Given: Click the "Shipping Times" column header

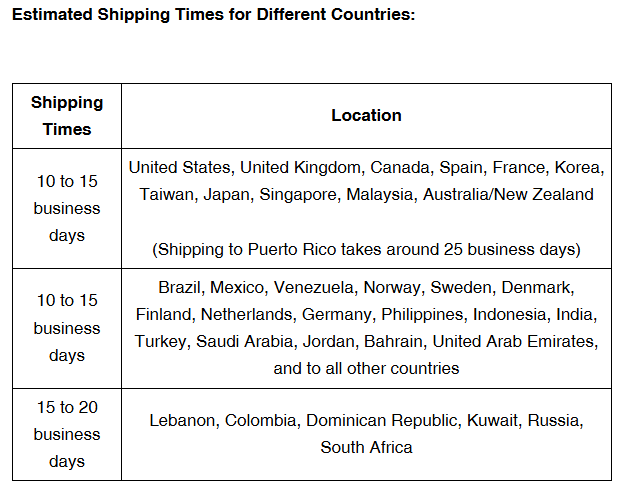Looking at the screenshot, I should pos(67,116).
